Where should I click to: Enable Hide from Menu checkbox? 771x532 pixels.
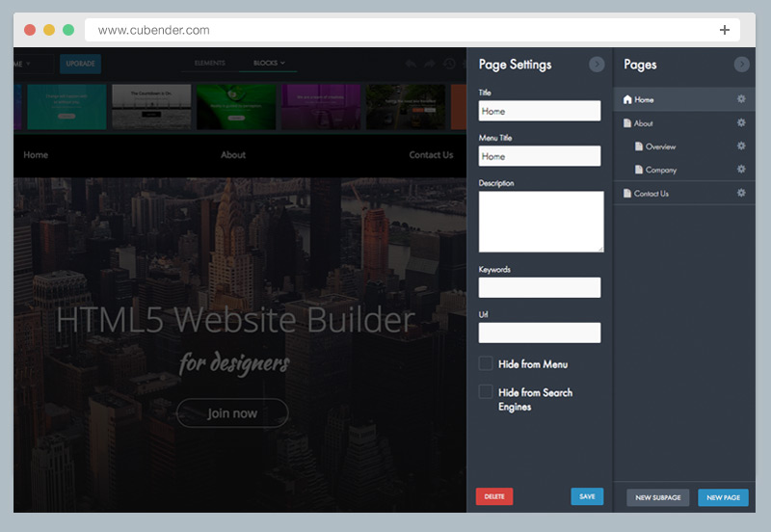click(486, 363)
